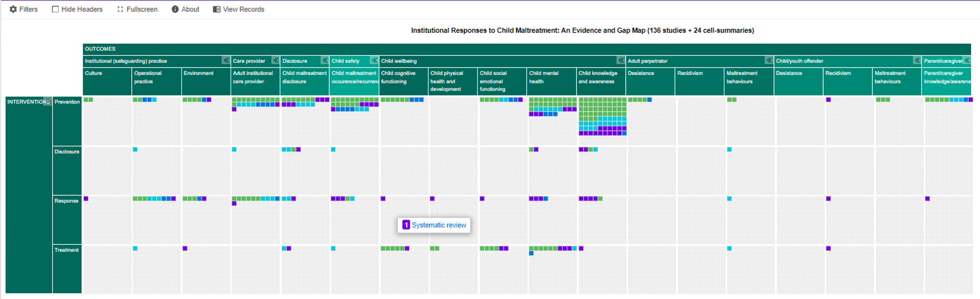Collapse the Adult perpetrator outcome group
The height and width of the screenshot is (299, 980).
[769, 61]
